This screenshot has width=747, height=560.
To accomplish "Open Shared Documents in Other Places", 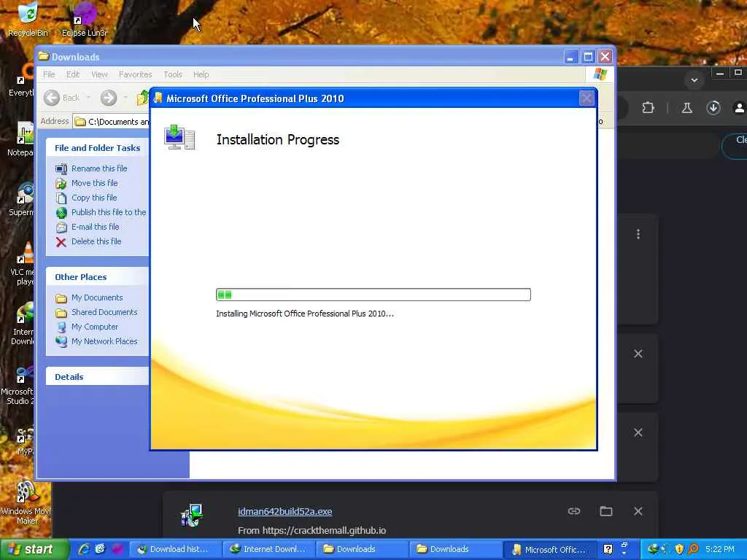I will coord(104,312).
